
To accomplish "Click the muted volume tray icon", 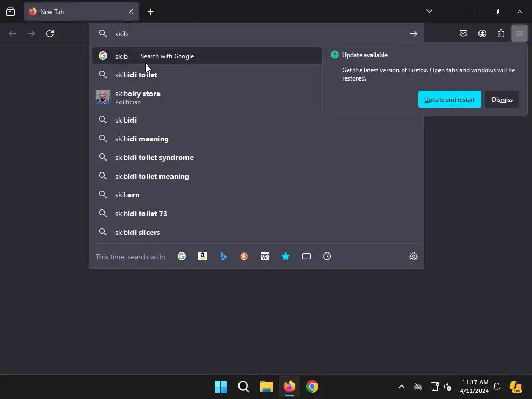I will [448, 387].
